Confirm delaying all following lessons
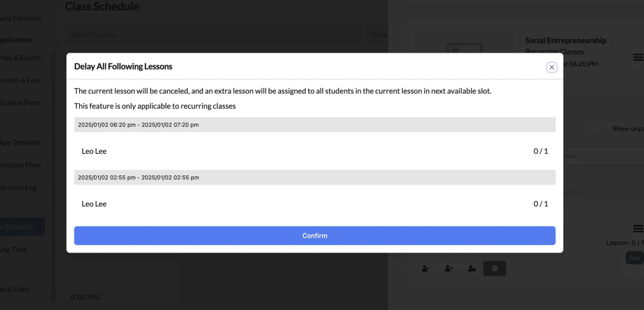This screenshot has height=310, width=644. coord(315,236)
